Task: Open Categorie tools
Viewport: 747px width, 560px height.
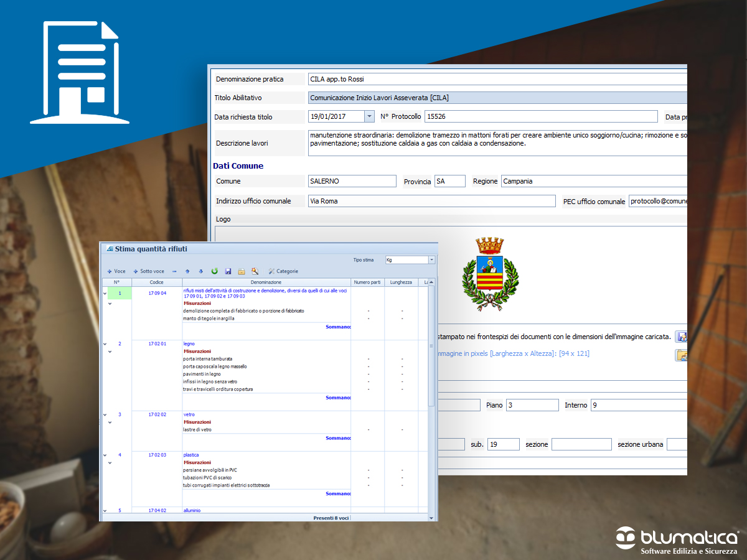Action: click(x=283, y=271)
